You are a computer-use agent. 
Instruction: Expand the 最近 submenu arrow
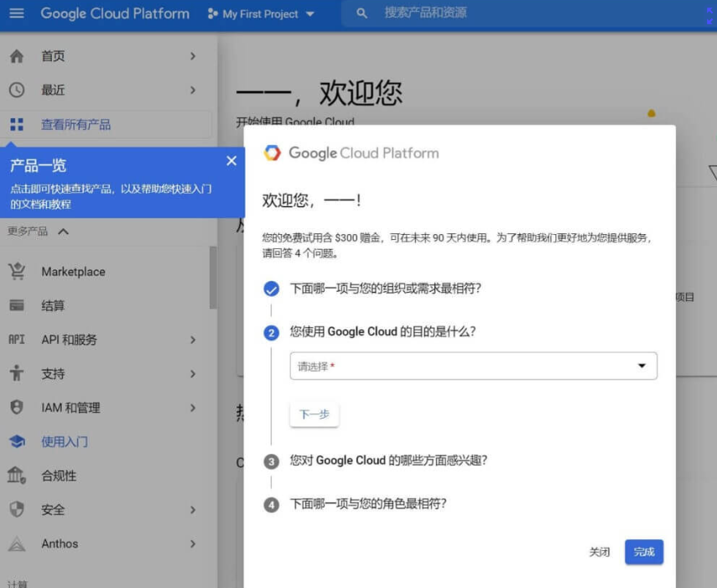(x=193, y=90)
